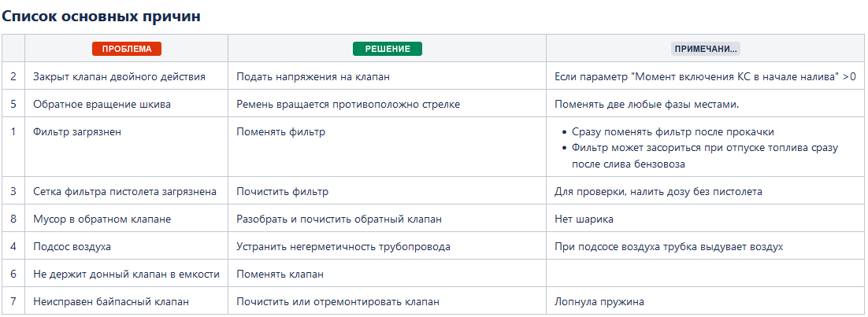
Task: Select Устранить негерметичность трубопровода cell
Action: 388,246
